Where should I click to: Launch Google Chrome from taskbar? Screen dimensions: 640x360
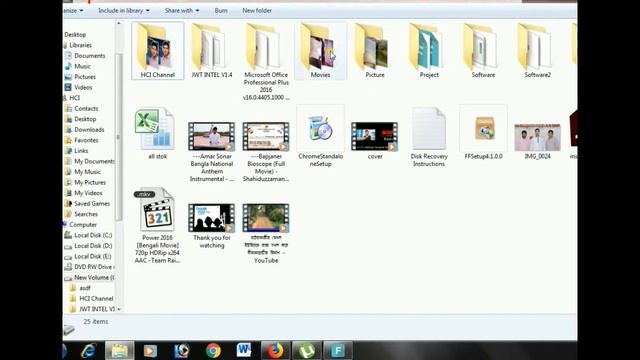(213, 351)
